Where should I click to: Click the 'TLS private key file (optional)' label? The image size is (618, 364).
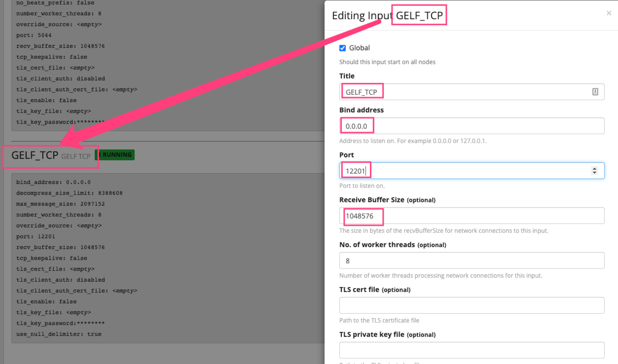tap(387, 334)
